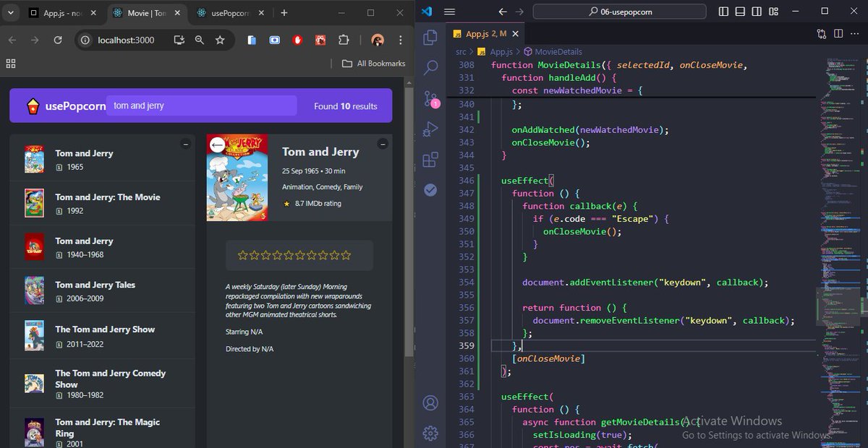The width and height of the screenshot is (868, 448).
Task: Select Tom and Jerry 1965 result
Action: point(102,159)
